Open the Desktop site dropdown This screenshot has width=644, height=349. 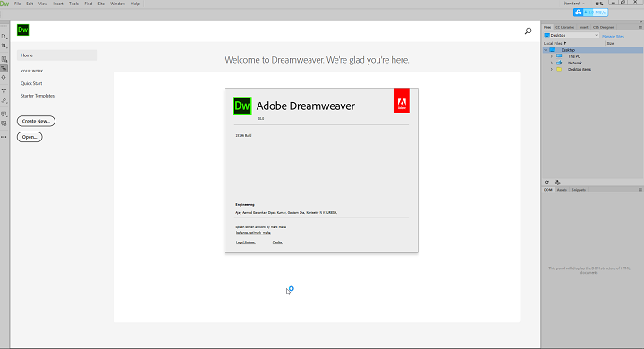pyautogui.click(x=572, y=36)
